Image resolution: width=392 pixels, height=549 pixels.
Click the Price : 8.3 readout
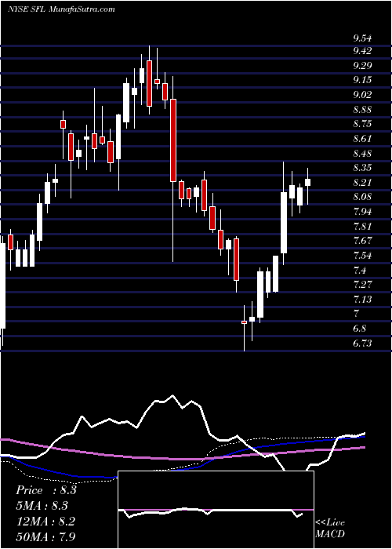(x=46, y=490)
